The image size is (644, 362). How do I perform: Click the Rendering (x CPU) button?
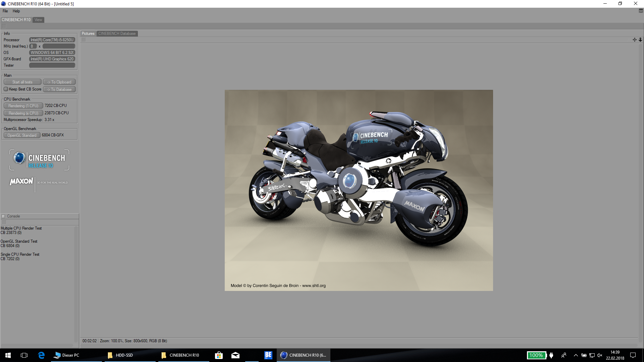point(23,113)
